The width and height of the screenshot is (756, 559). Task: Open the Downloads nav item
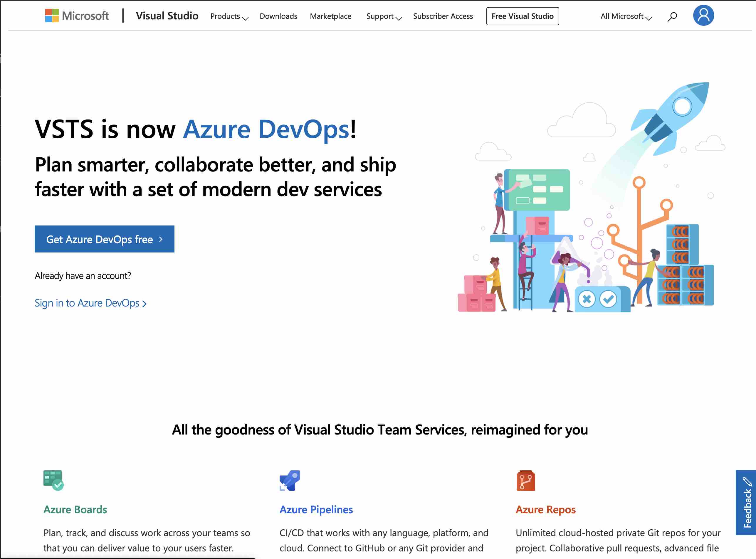(x=278, y=16)
